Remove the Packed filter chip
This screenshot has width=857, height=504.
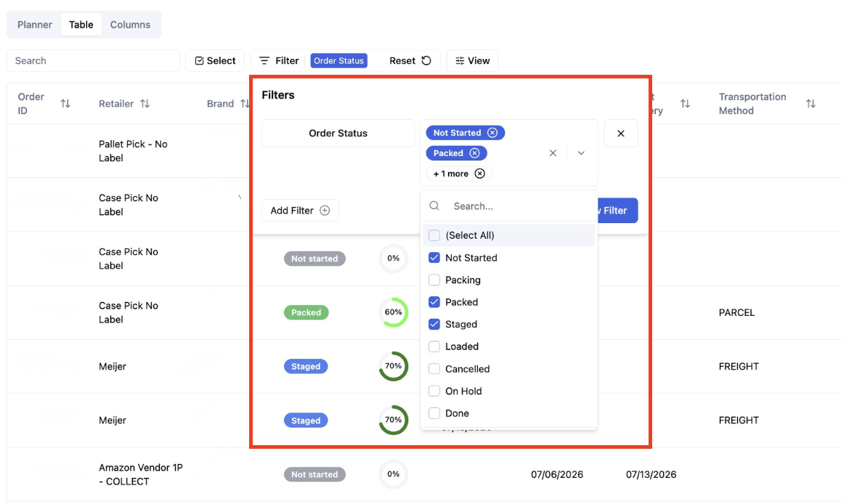coord(474,153)
